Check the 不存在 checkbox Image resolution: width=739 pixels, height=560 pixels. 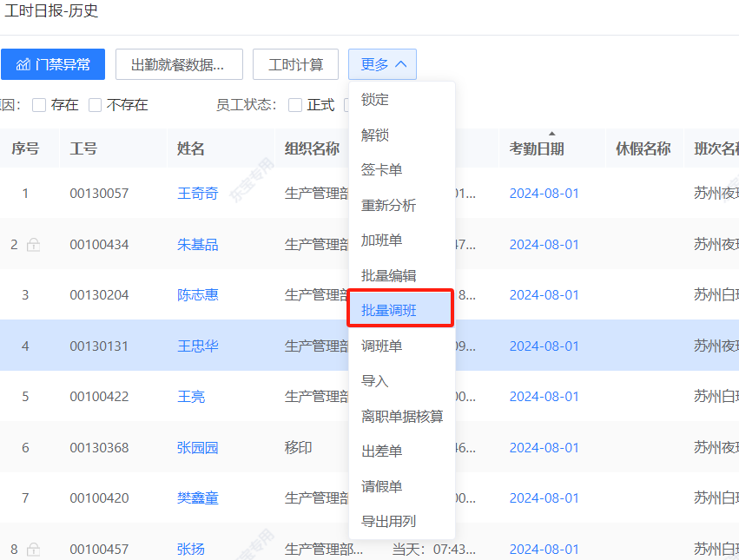coord(95,104)
